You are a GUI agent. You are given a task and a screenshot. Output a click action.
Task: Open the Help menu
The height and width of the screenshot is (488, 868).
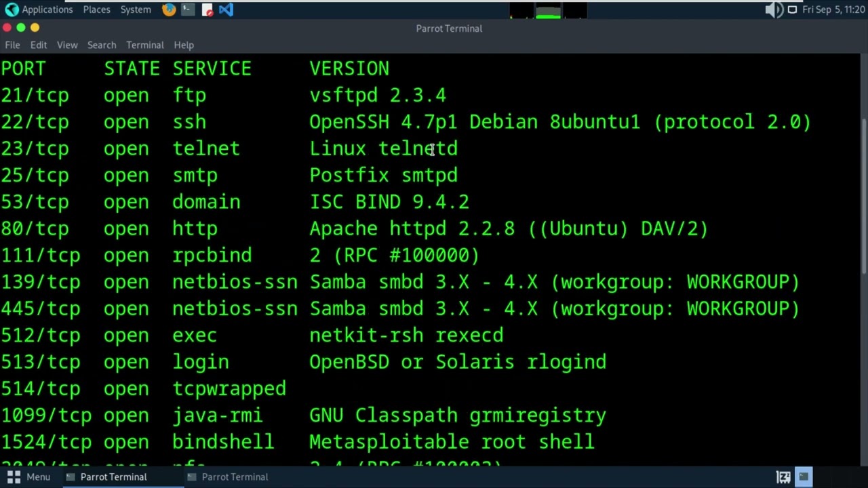coord(184,45)
